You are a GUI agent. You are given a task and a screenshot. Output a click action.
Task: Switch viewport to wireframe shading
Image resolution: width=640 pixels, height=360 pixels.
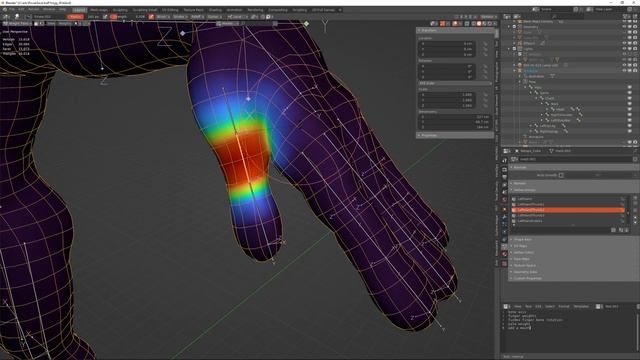coord(474,23)
